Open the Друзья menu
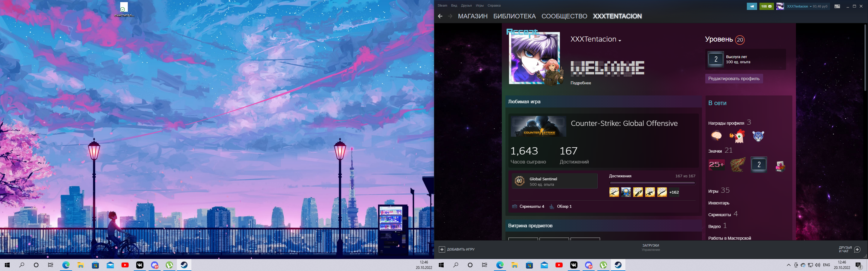 [x=466, y=6]
